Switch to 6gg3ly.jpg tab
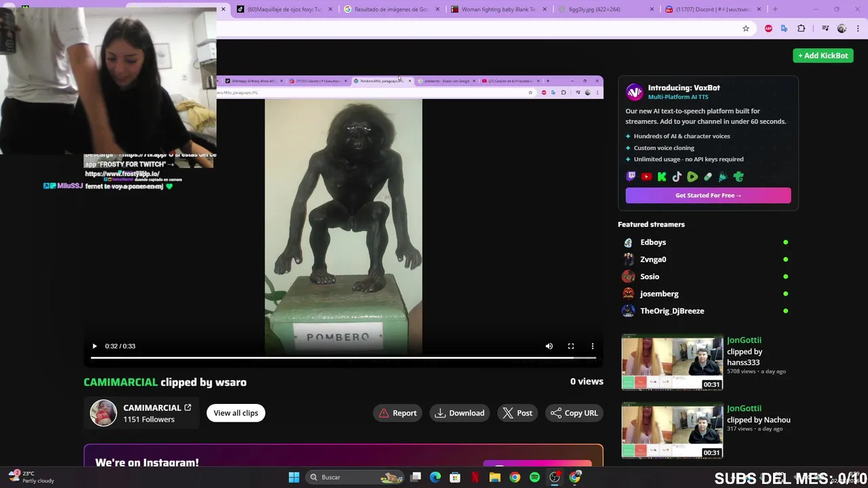This screenshot has width=868, height=488. (606, 9)
